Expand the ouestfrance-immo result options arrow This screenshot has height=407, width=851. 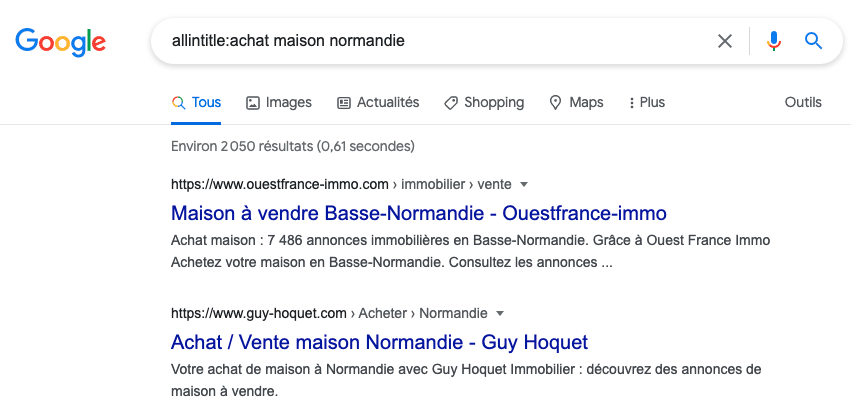click(x=524, y=184)
